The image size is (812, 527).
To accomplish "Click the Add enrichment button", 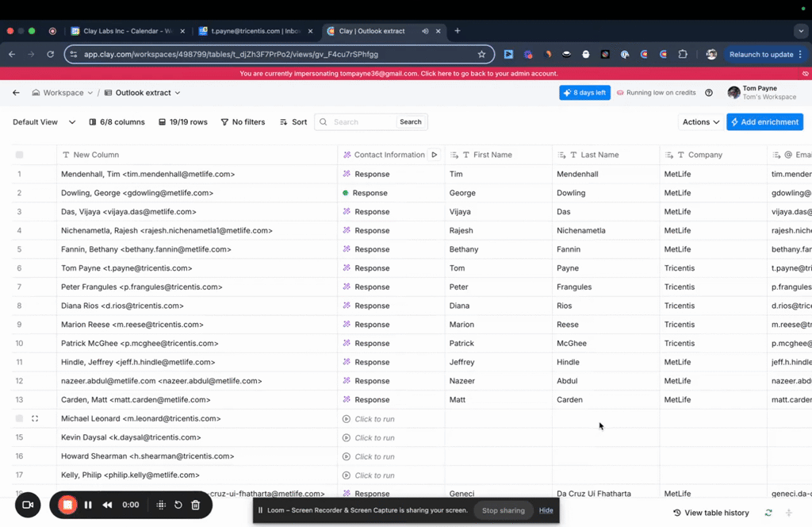I will [764, 122].
